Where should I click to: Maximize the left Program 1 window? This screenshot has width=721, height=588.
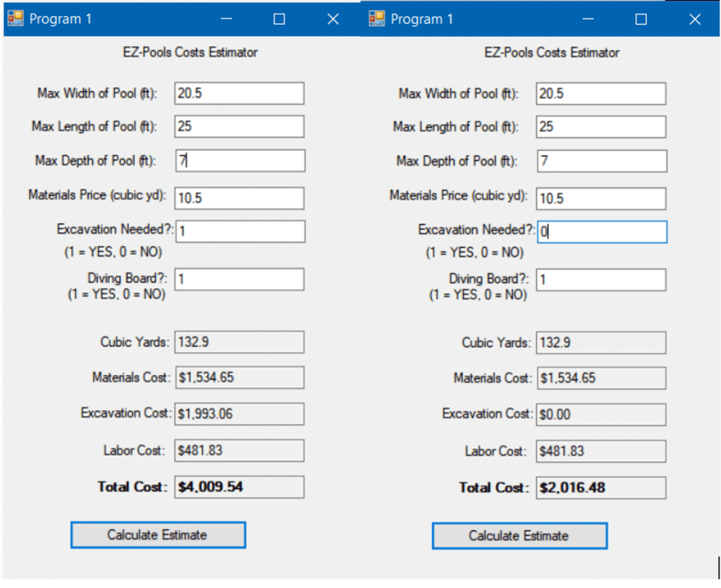coord(279,20)
